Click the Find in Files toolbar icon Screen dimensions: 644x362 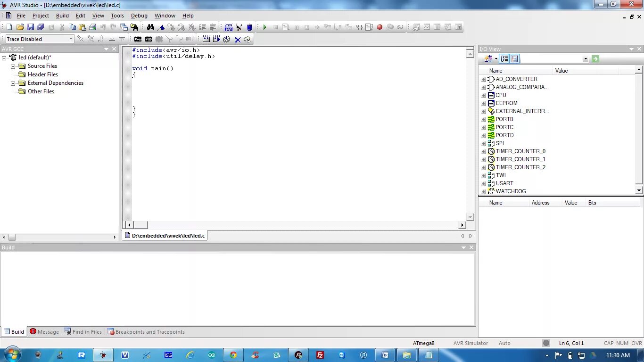[134, 27]
